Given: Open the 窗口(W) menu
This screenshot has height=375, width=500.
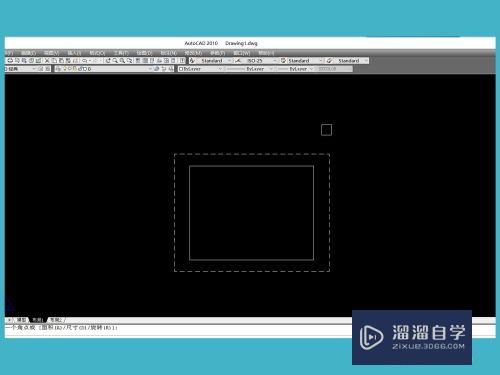Looking at the screenshot, I should pos(242,53).
